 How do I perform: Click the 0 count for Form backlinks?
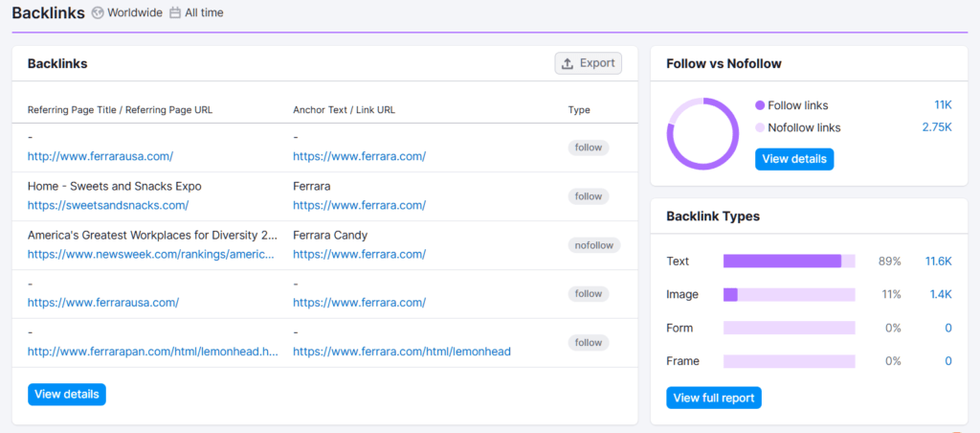pyautogui.click(x=948, y=328)
